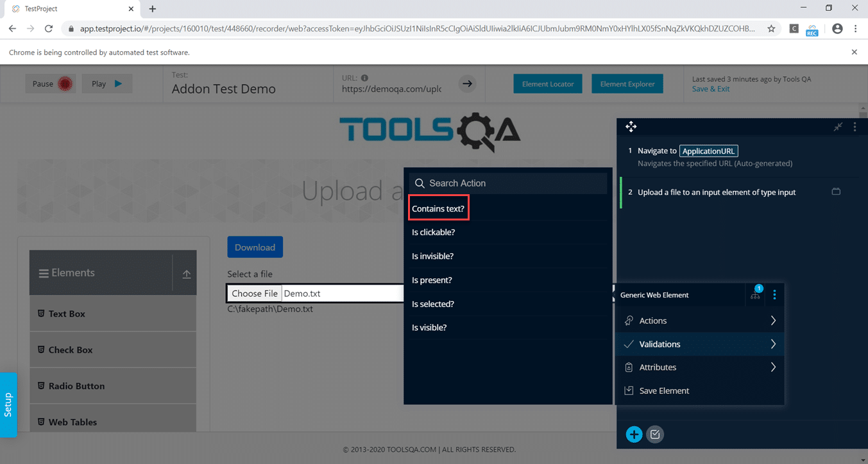
Task: Click the Save & Exit link
Action: click(x=711, y=89)
